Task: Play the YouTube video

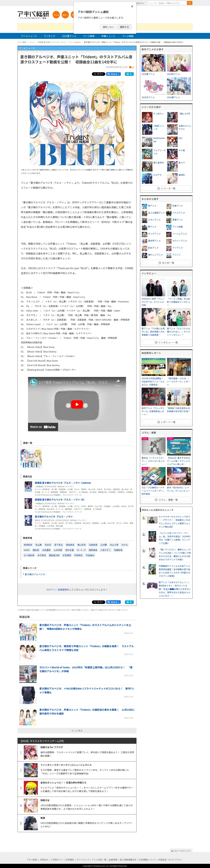Action: tap(77, 404)
